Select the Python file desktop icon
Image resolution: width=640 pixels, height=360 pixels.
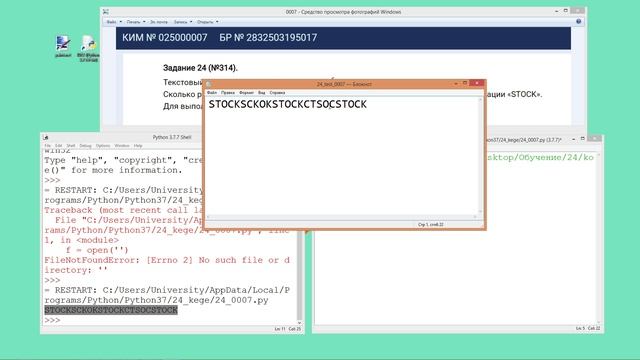[88, 48]
